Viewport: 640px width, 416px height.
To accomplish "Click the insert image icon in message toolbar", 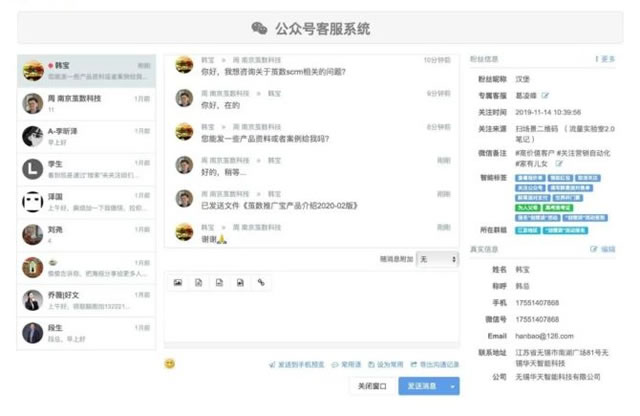I will (x=178, y=283).
